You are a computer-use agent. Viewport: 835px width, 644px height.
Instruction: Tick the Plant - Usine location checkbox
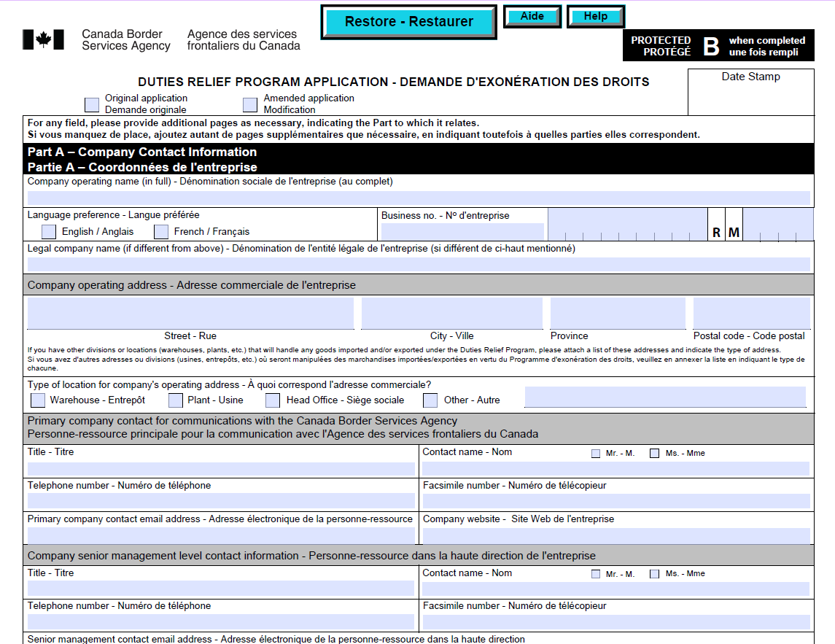point(176,400)
